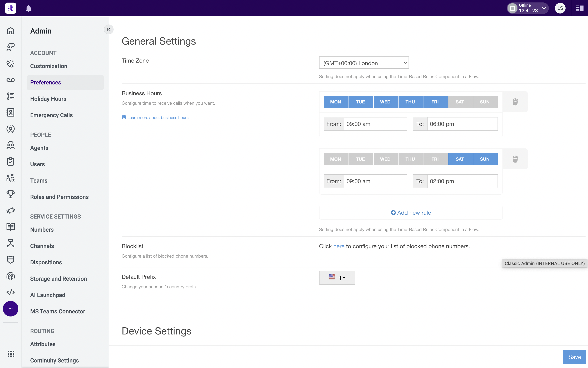Viewport: 588px width, 368px height.
Task: Open the conversations headset chat icon
Action: 10,47
